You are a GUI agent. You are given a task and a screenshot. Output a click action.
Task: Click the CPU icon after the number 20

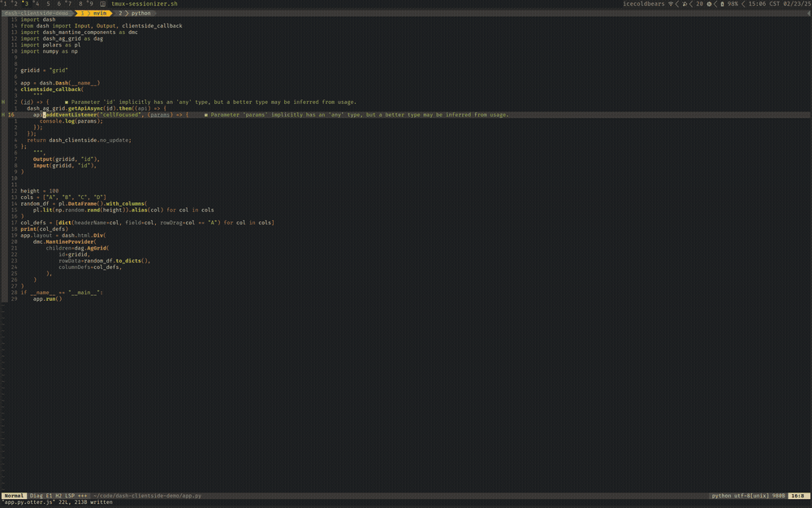tap(709, 3)
